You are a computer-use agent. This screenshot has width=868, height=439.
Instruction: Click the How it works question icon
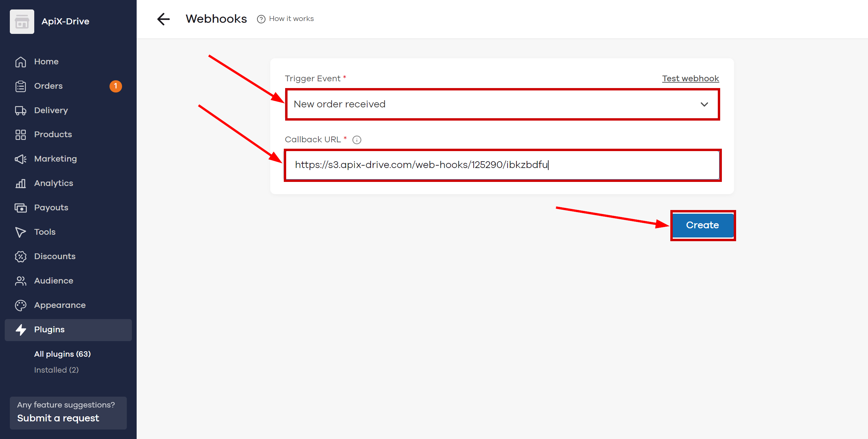tap(261, 19)
